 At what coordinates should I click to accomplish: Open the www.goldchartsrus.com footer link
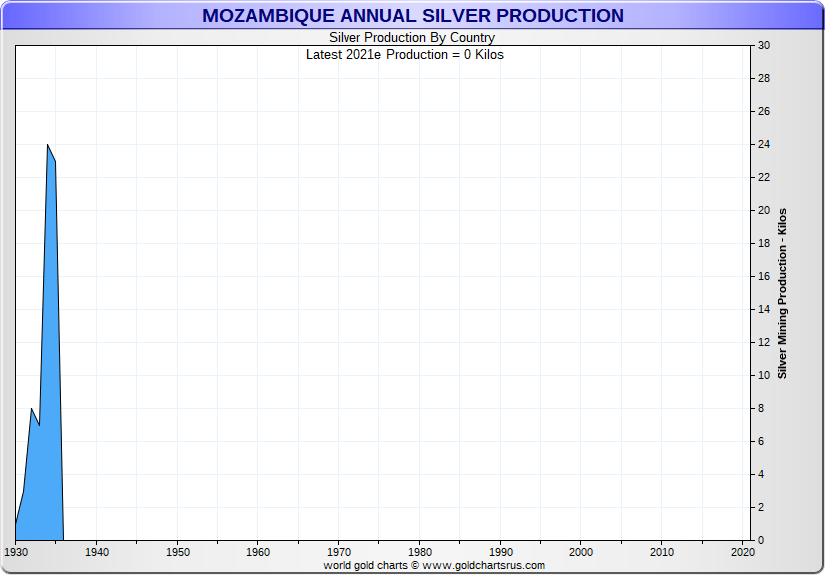pyautogui.click(x=483, y=565)
